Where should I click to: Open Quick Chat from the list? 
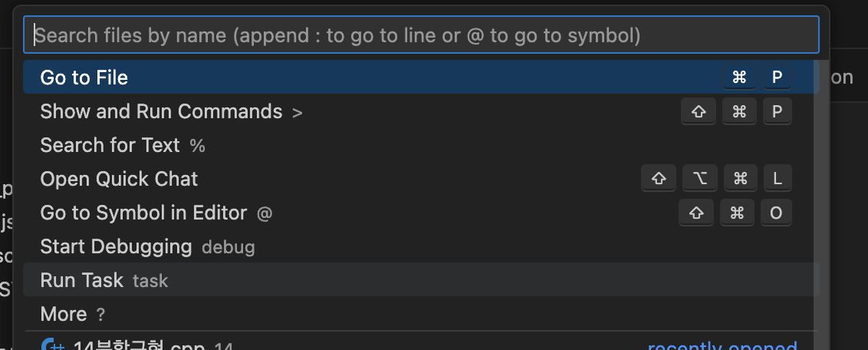pyautogui.click(x=119, y=179)
